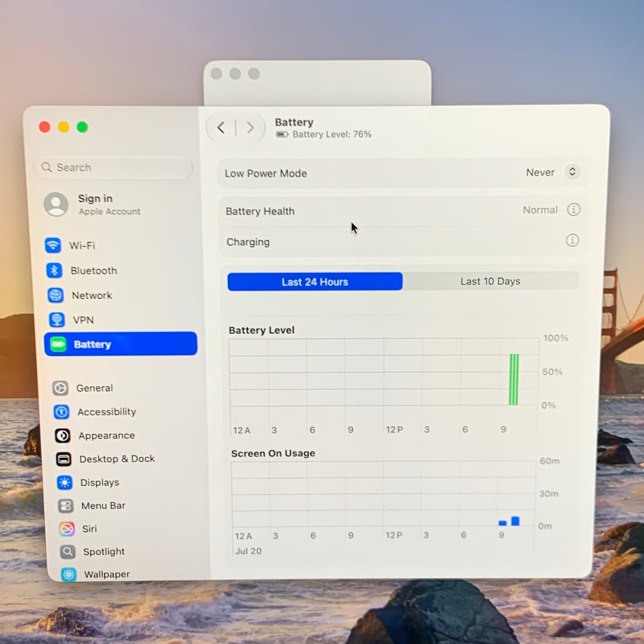Switch to Last 10 Days tab

(x=490, y=281)
